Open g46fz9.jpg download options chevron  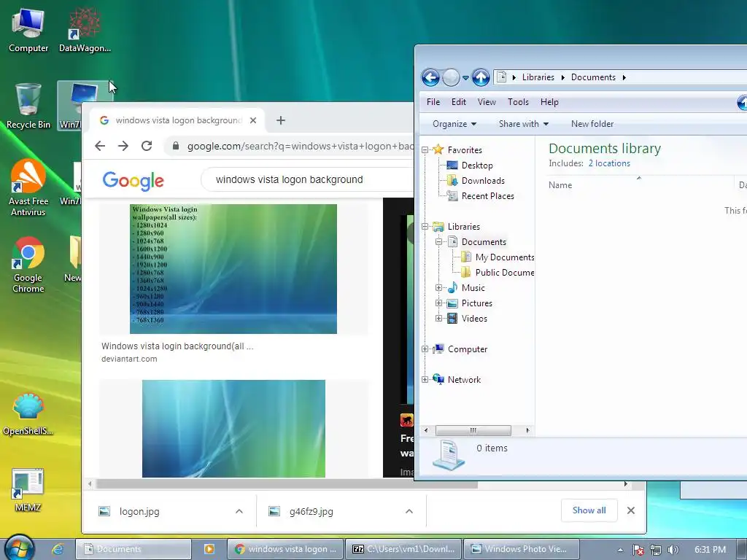click(409, 511)
